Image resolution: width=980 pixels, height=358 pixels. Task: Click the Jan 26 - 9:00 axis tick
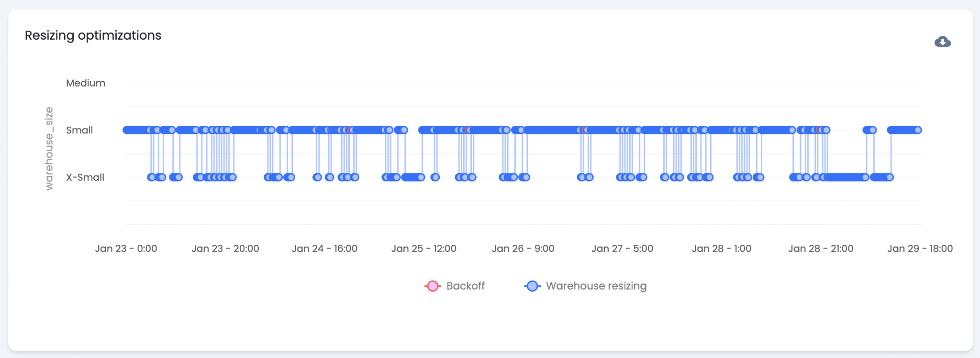523,249
